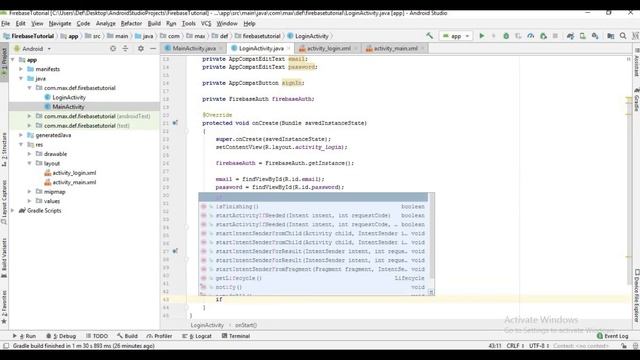Click the Make Project hammer icon
The image size is (640, 360).
pos(429,36)
